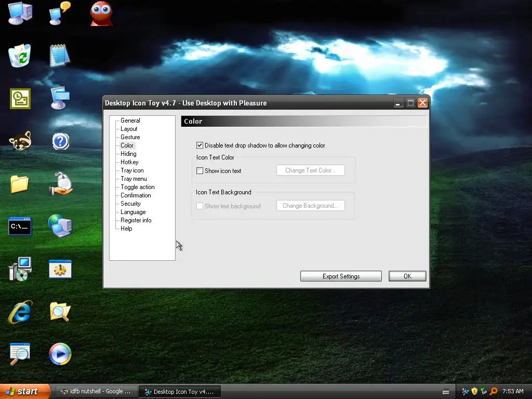Viewport: 532px width, 399px height.
Task: Go to Language settings
Action: point(133,212)
